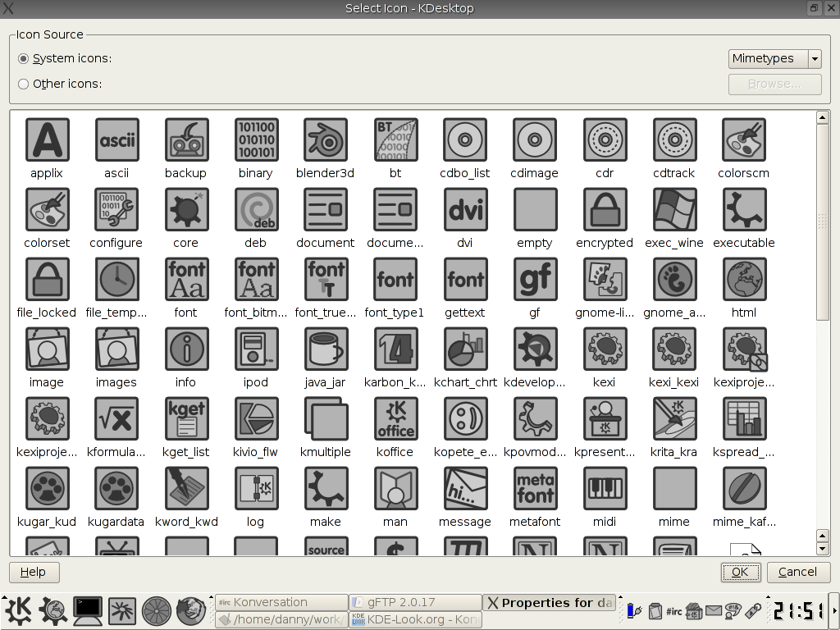Open the Mimetypes category dropdown

coord(774,58)
